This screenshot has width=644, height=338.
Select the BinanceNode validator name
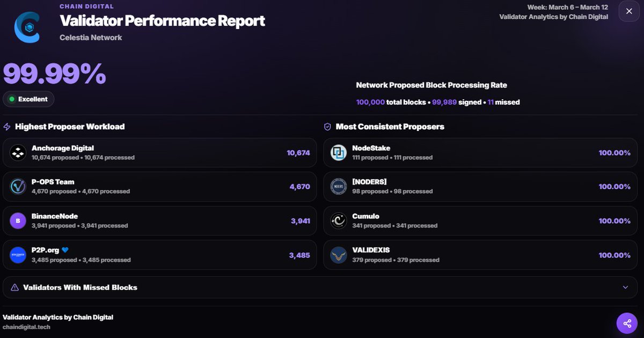pyautogui.click(x=55, y=216)
